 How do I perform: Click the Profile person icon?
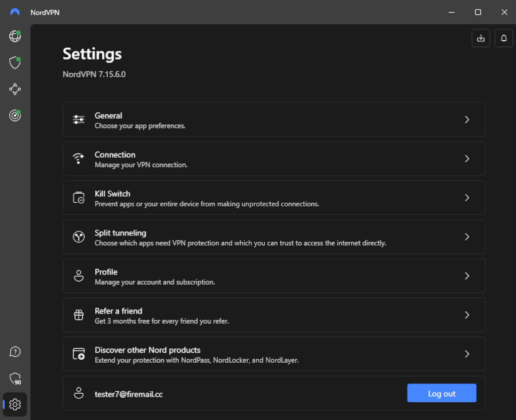tap(79, 276)
